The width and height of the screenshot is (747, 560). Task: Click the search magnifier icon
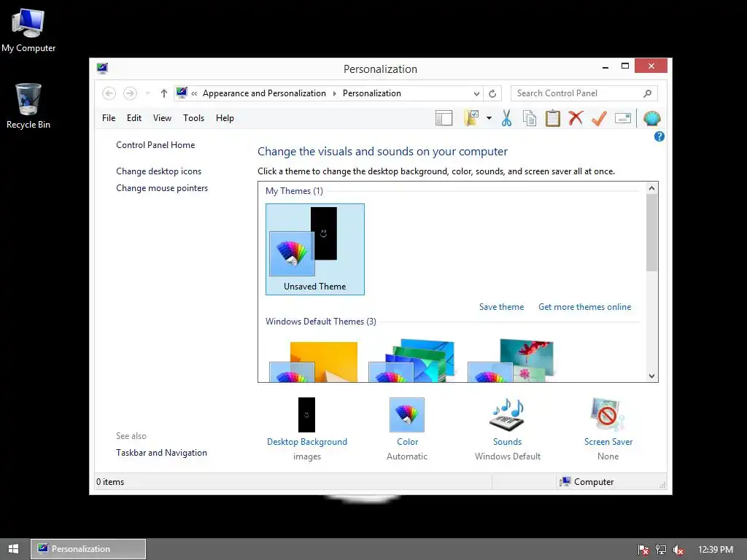click(648, 93)
